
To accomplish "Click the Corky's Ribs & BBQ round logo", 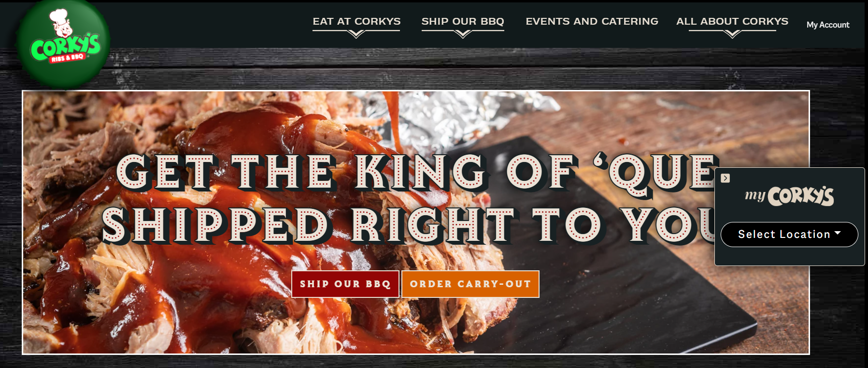I will (x=63, y=44).
